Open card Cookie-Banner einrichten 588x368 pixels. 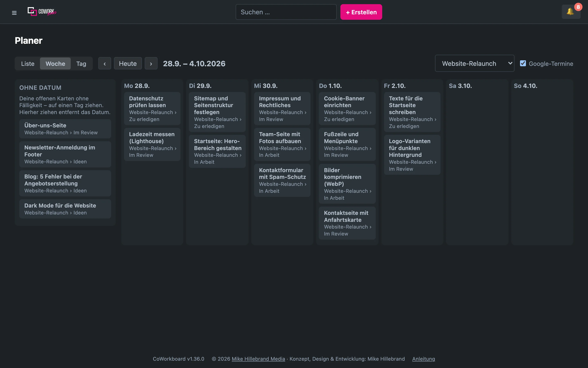click(x=347, y=109)
